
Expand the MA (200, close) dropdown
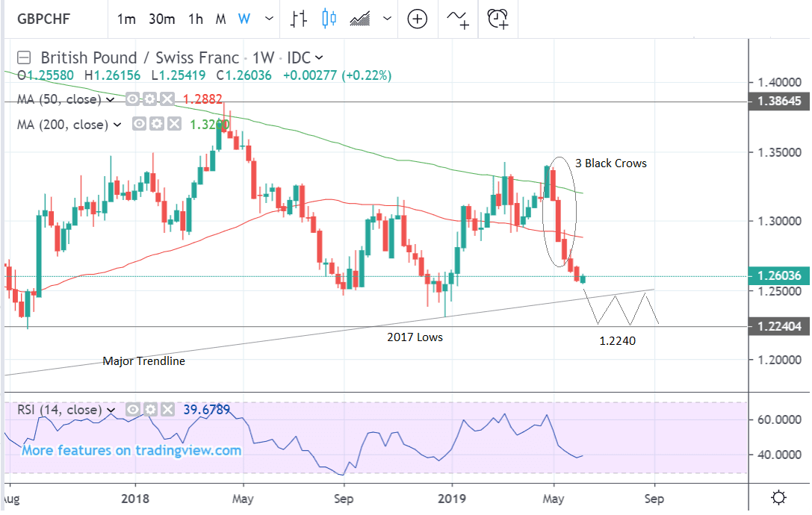tap(117, 125)
